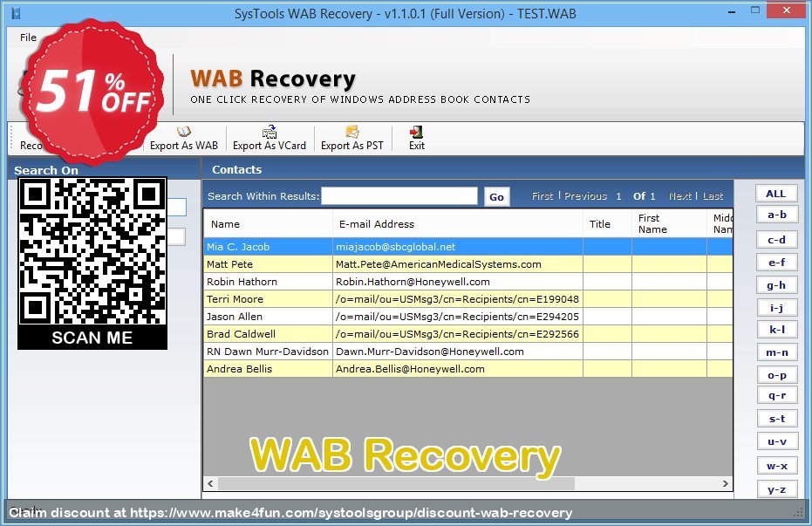Click the Export As WAB book icon
This screenshot has width=812, height=526.
pyautogui.click(x=184, y=132)
